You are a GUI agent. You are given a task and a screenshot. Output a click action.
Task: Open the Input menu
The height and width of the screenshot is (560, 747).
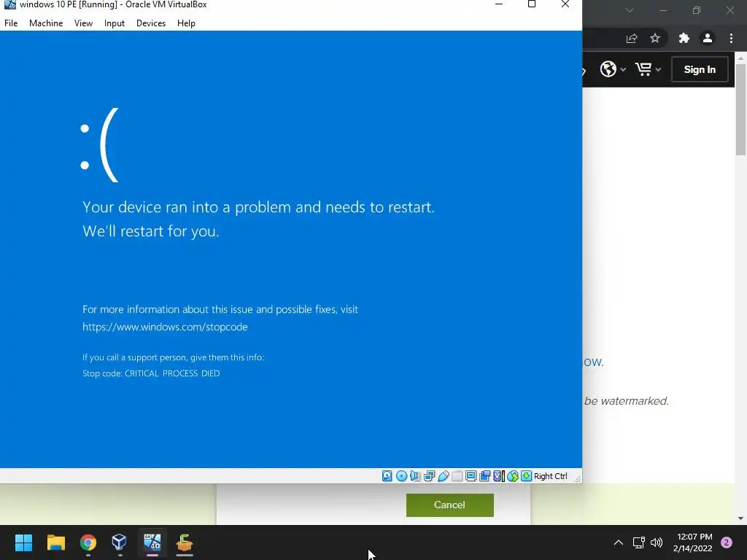coord(115,23)
